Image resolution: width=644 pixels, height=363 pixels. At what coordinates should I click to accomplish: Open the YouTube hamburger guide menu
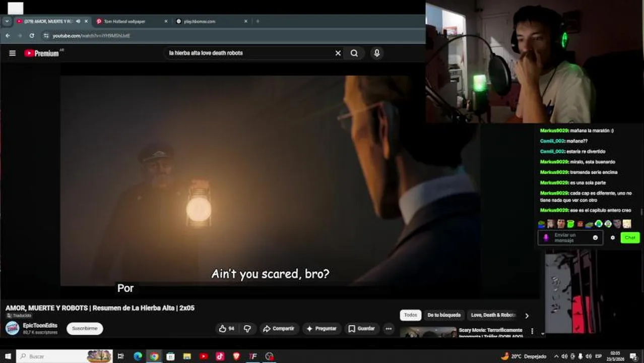(x=12, y=53)
